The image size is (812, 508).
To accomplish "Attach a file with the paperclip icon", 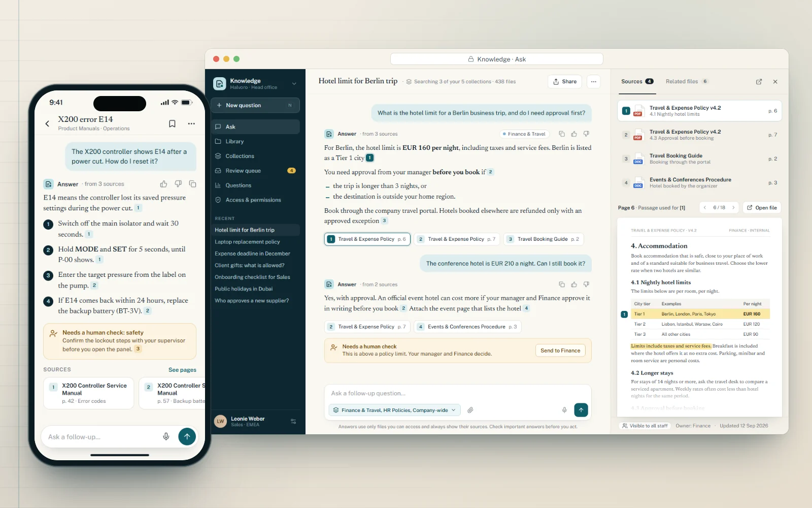I will [x=470, y=410].
